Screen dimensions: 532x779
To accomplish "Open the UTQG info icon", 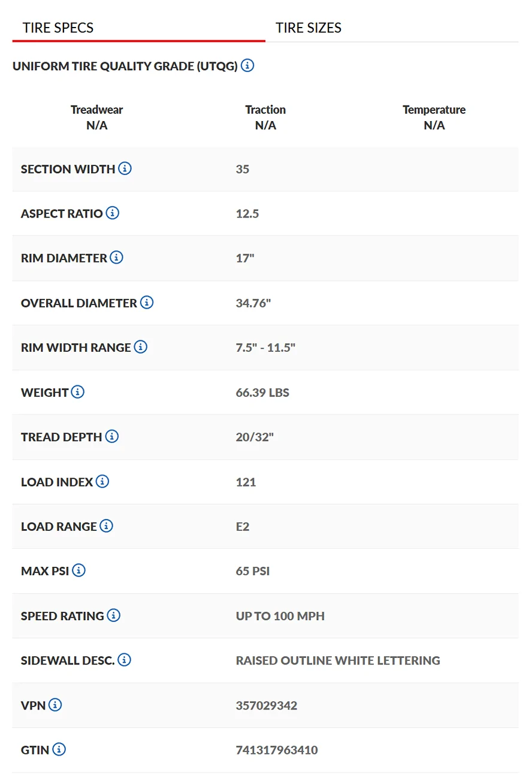I will point(247,65).
